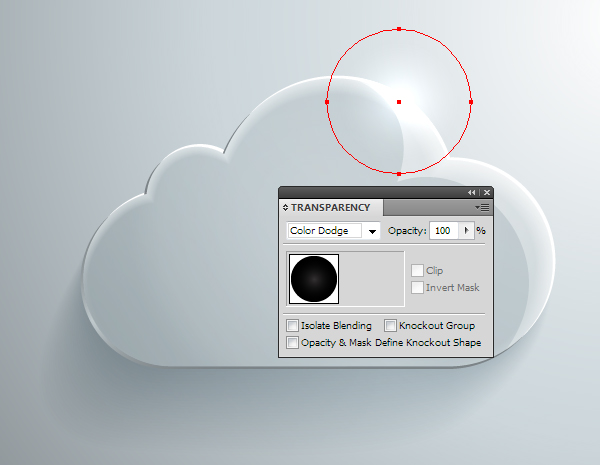The width and height of the screenshot is (600, 465).
Task: Select the Transparency tab
Action: coord(330,207)
